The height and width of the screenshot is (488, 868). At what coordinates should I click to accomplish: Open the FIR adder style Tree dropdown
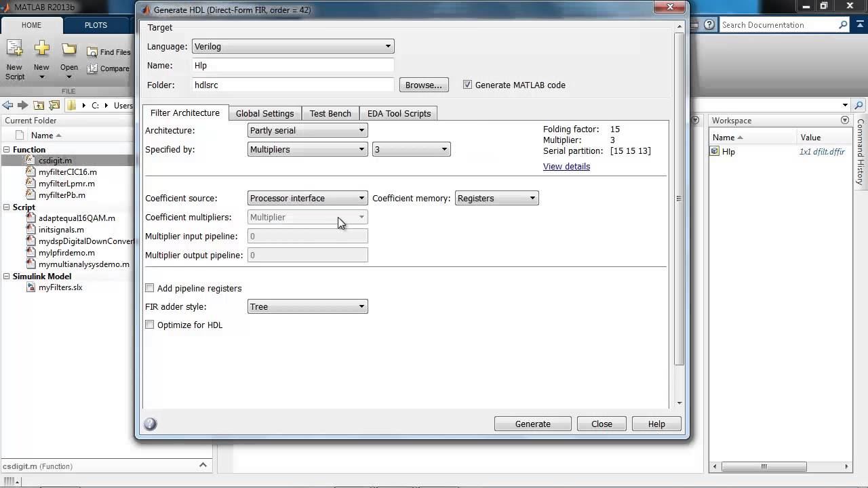308,306
